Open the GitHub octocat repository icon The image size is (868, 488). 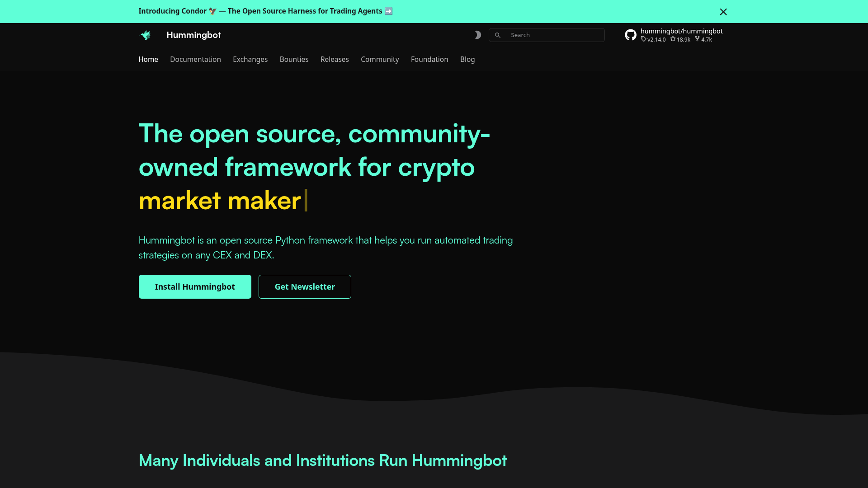tap(631, 35)
